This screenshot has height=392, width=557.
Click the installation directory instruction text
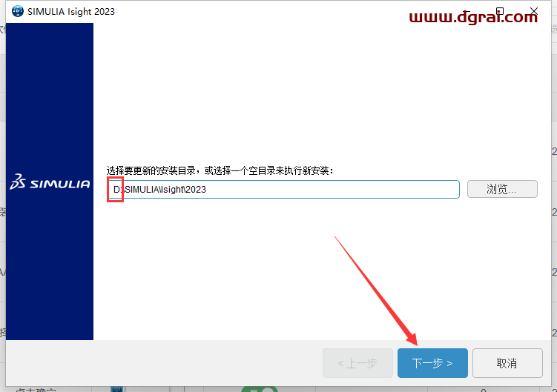(x=220, y=170)
